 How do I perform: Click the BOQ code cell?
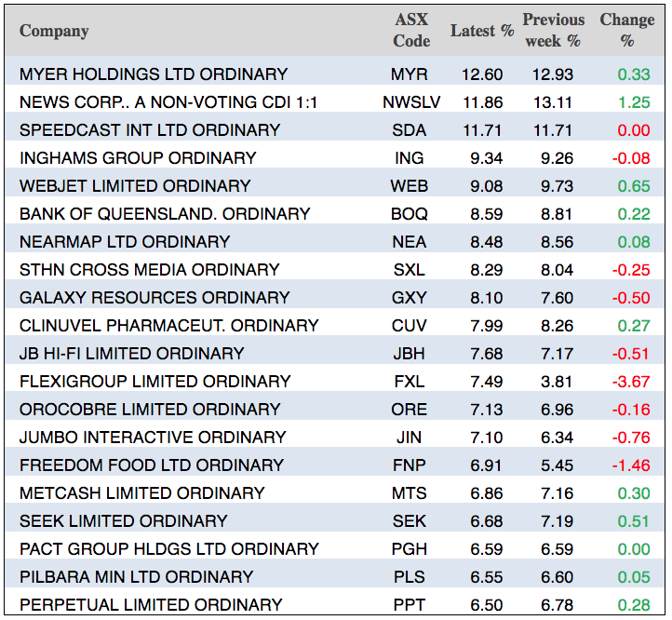coord(410,214)
